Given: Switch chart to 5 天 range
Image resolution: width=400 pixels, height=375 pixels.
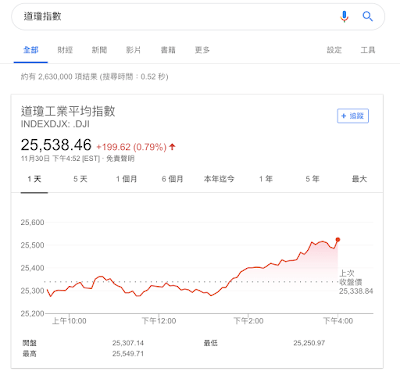Looking at the screenshot, I should 80,179.
